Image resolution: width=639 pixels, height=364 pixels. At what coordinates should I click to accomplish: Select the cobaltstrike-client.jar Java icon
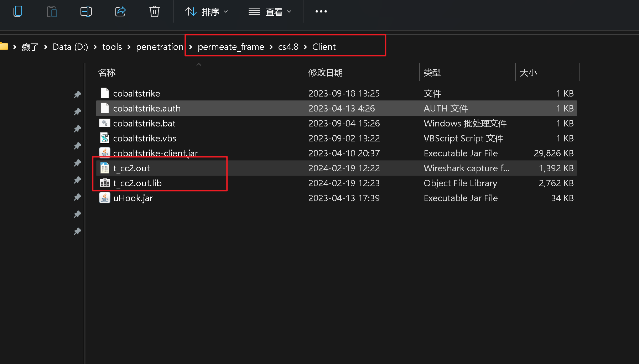(x=105, y=153)
